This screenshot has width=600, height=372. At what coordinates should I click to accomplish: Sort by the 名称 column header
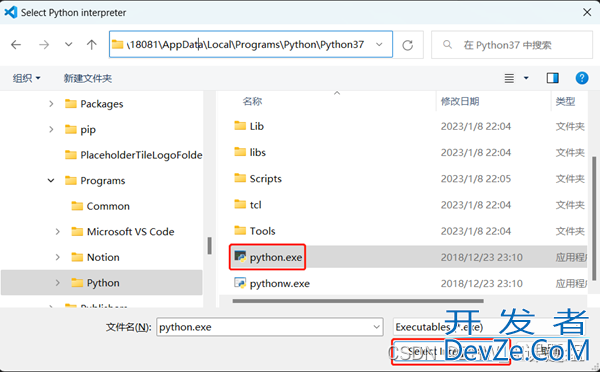click(252, 101)
